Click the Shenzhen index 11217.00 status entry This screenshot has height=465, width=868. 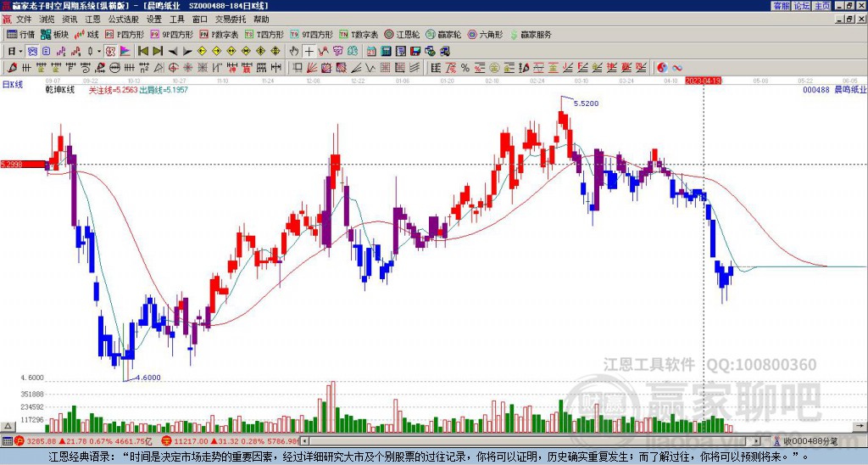click(231, 441)
